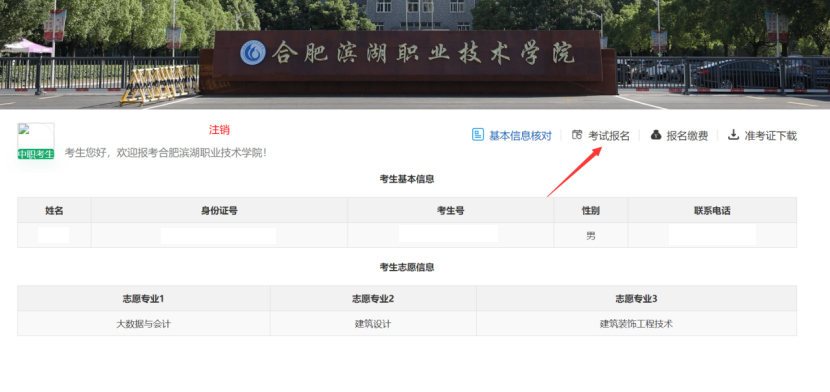Click the green 中职考生 badge

point(36,154)
